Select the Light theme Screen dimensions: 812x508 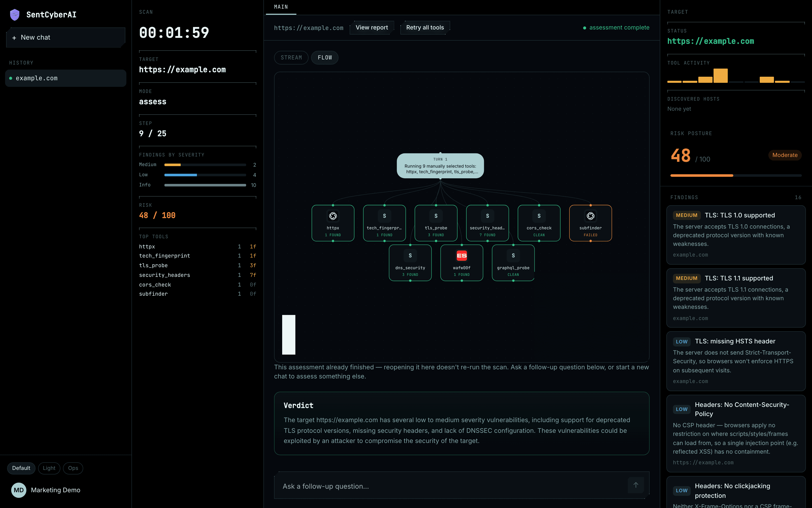click(49, 468)
